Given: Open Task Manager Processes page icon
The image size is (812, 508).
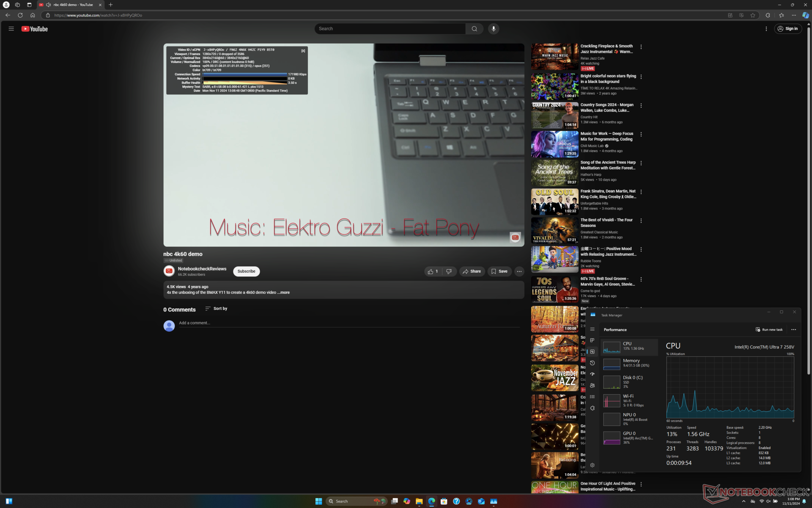Looking at the screenshot, I should point(593,340).
